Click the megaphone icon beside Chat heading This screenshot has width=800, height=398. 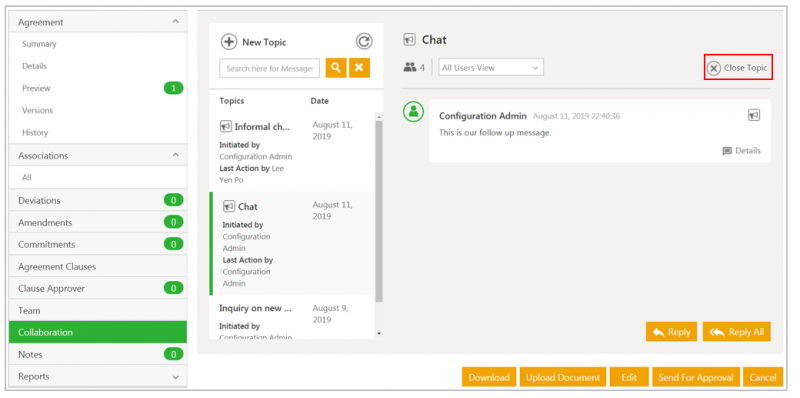tap(409, 39)
